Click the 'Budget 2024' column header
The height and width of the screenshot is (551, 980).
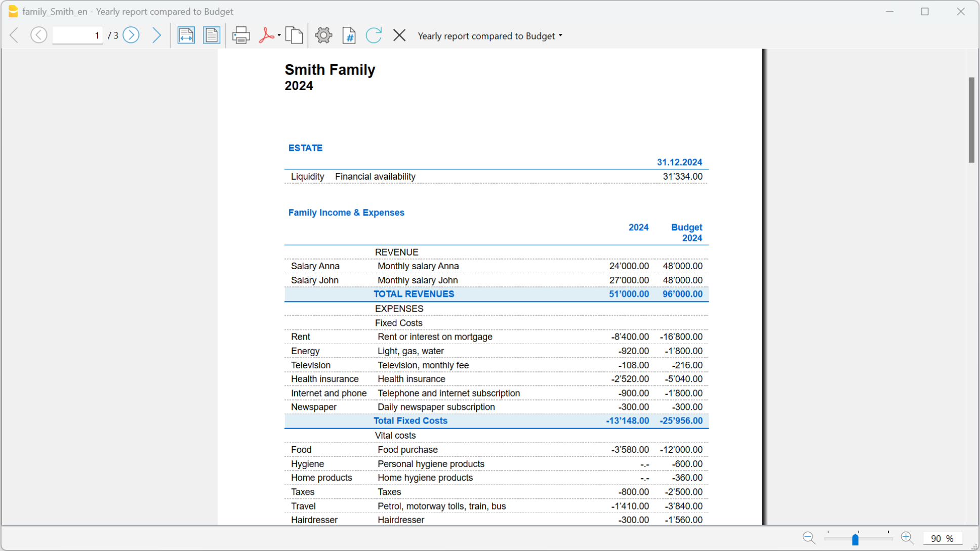[687, 233]
